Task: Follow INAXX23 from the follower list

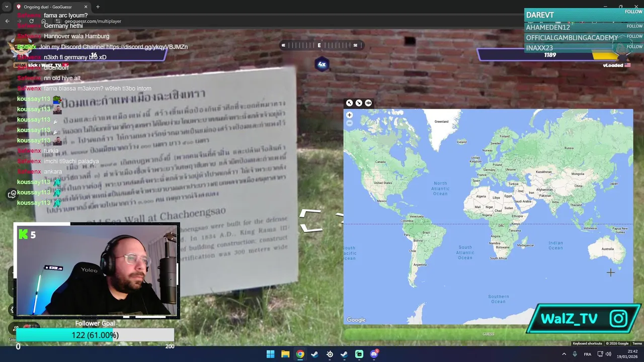Action: pos(634,47)
